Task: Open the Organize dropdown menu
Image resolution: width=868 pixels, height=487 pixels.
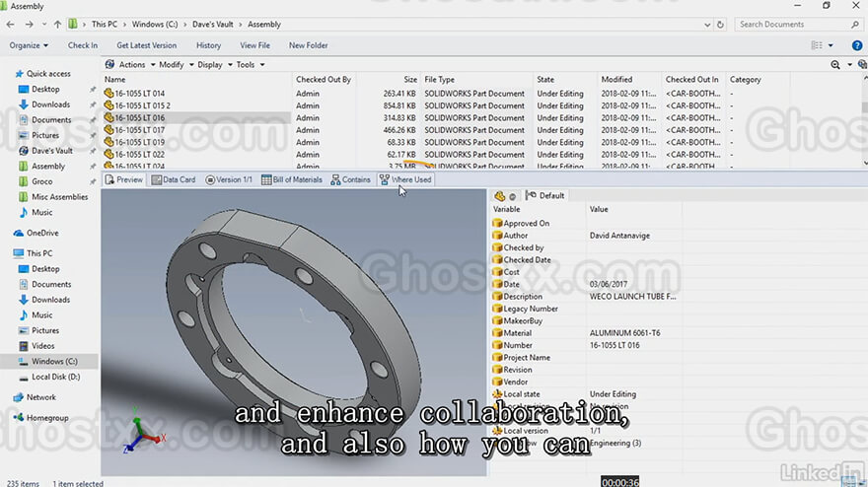Action: click(29, 45)
